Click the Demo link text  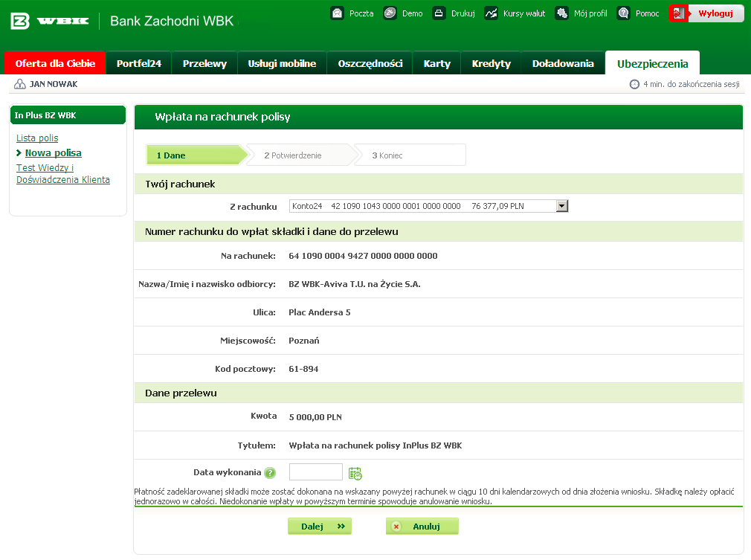pyautogui.click(x=413, y=13)
